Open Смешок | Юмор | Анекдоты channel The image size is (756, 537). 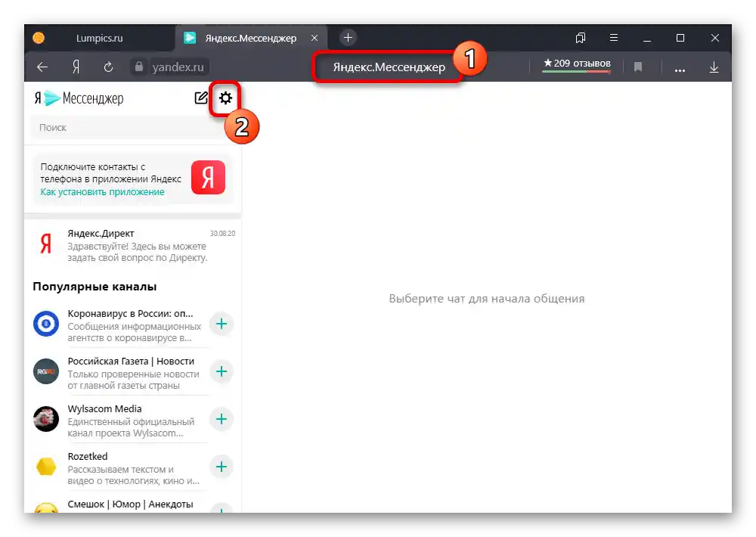coord(130,504)
